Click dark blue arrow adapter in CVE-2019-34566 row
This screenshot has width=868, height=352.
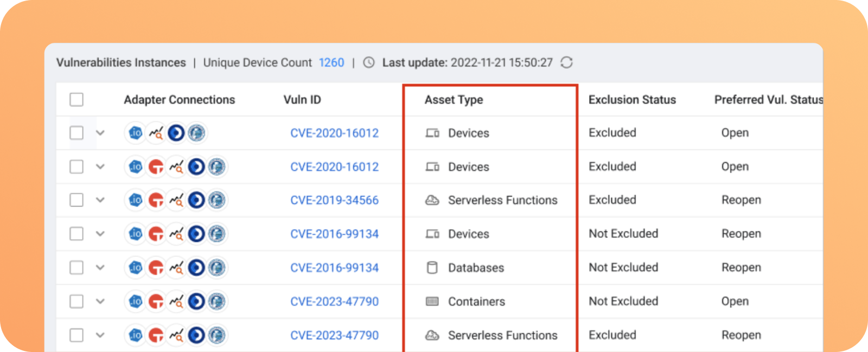196,200
